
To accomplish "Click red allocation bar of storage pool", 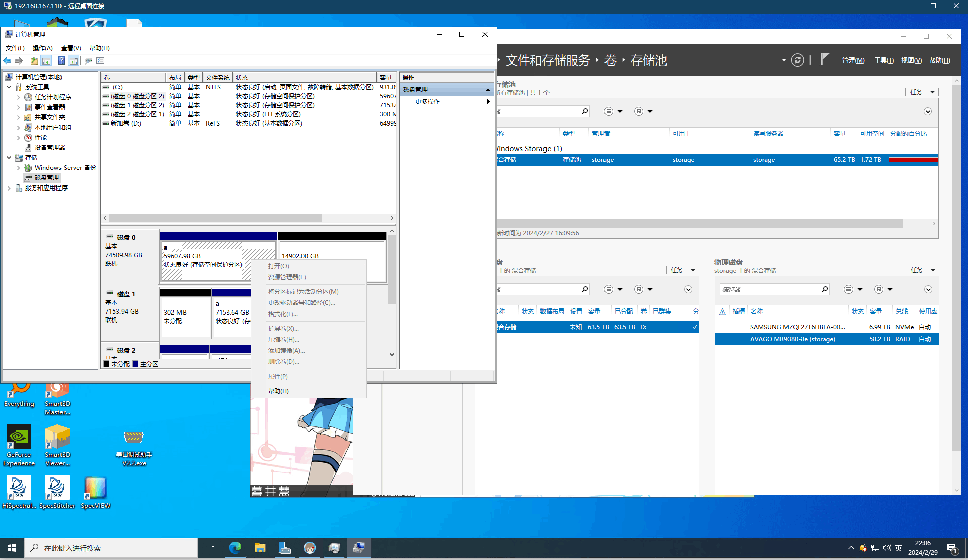I will [913, 160].
